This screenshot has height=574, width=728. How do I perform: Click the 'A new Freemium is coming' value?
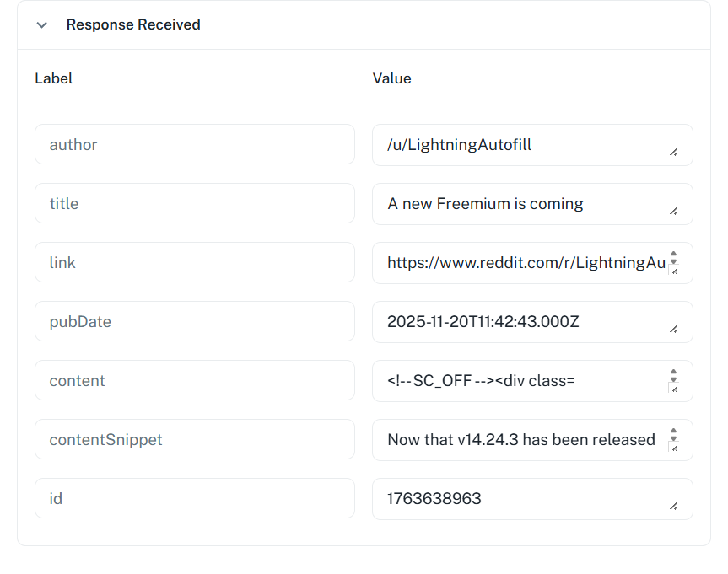[x=523, y=204]
